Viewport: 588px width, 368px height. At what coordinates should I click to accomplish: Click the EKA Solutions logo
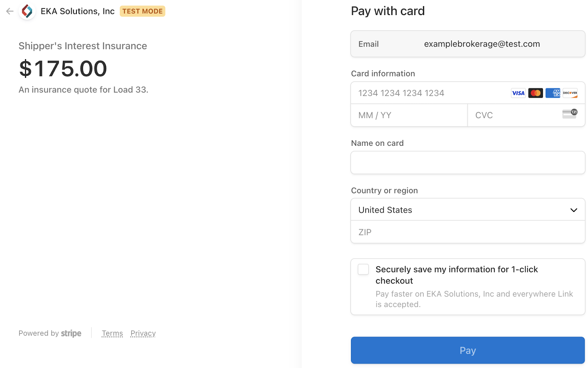pos(27,11)
